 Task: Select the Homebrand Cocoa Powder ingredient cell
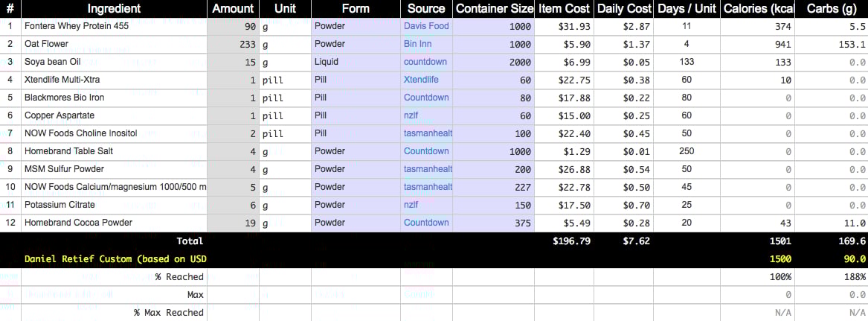[114, 223]
